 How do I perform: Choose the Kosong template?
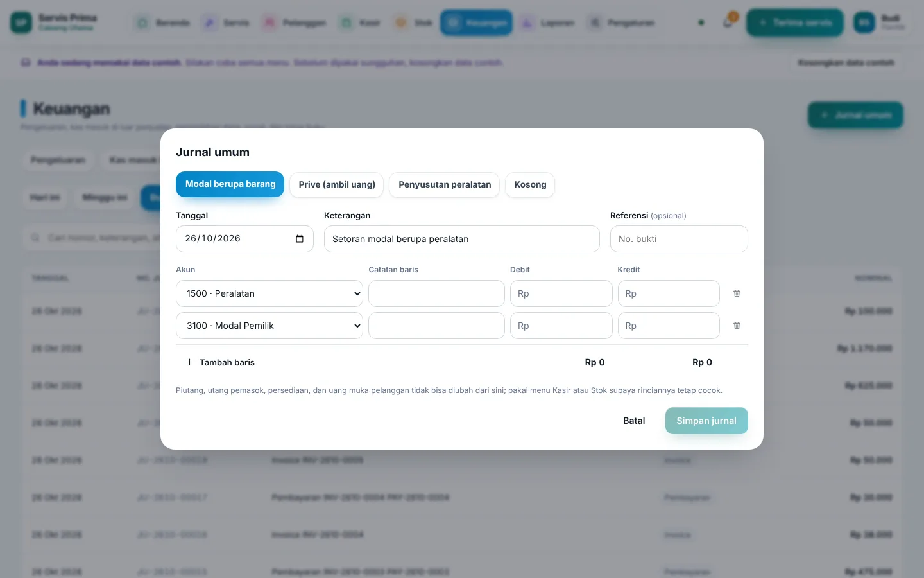tap(530, 185)
